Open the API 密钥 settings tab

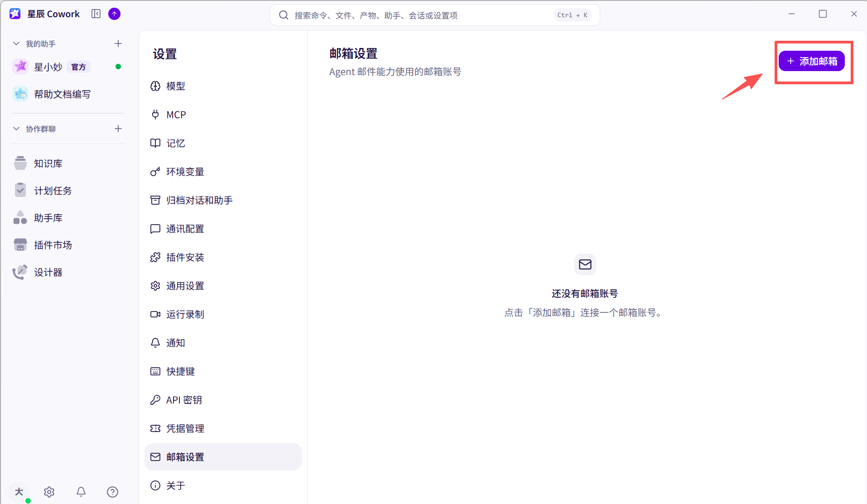click(223, 400)
